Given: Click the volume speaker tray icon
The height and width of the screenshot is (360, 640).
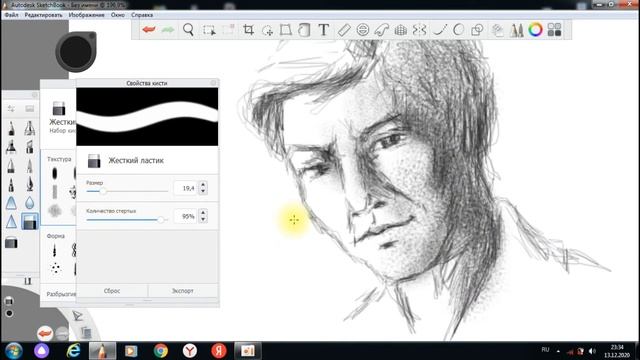Looking at the screenshot, I should [x=592, y=351].
